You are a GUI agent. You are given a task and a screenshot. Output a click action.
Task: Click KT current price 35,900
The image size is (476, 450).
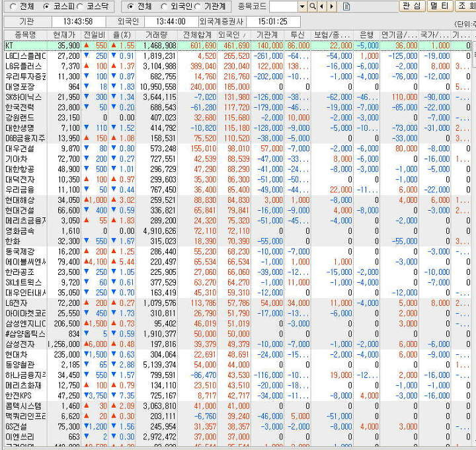point(69,46)
